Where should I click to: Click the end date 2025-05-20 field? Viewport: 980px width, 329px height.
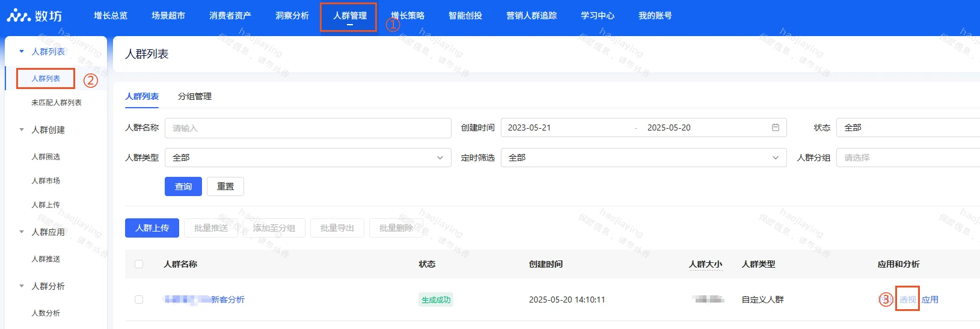point(669,128)
